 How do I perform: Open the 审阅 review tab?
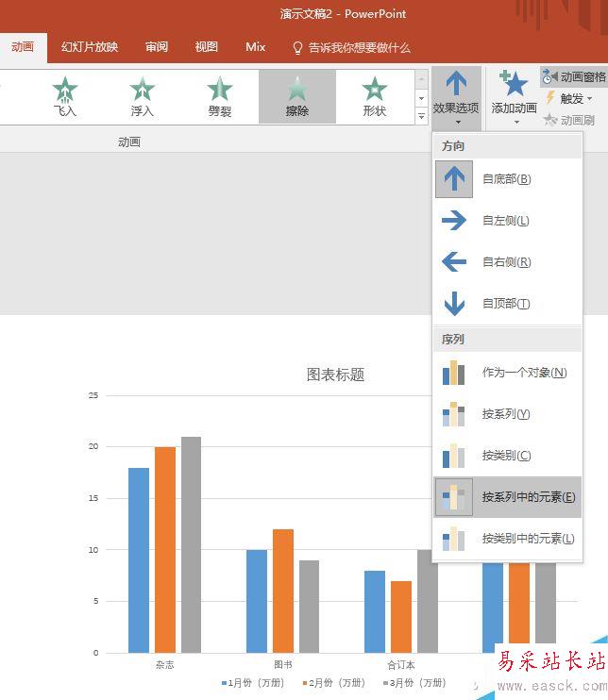click(157, 47)
